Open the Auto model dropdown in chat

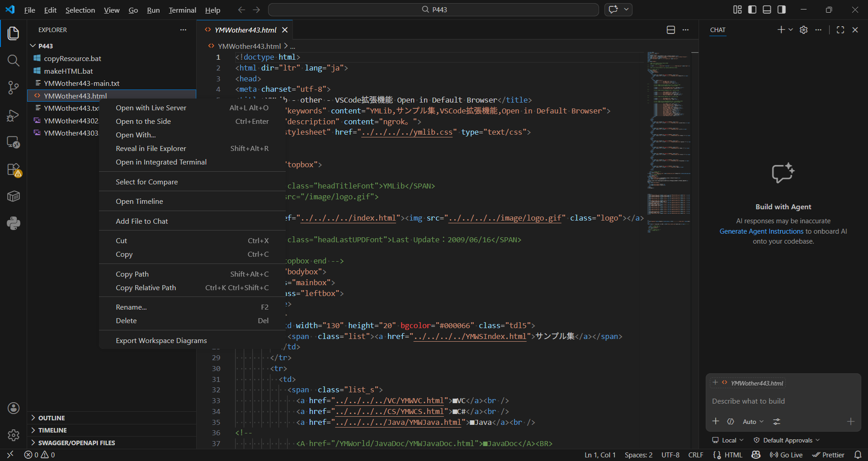point(753,422)
